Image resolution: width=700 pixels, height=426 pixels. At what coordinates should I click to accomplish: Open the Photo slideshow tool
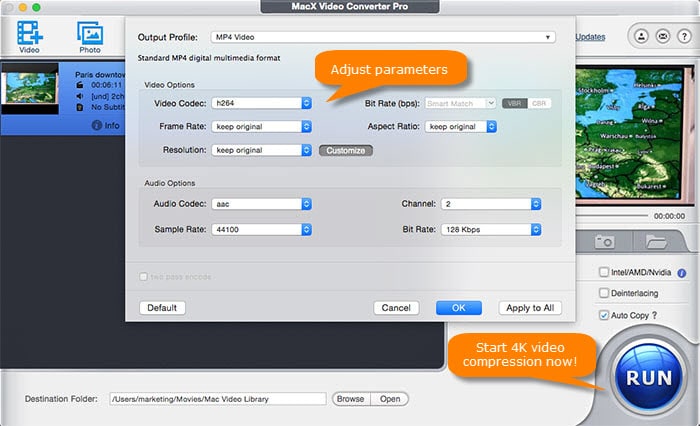tap(90, 37)
